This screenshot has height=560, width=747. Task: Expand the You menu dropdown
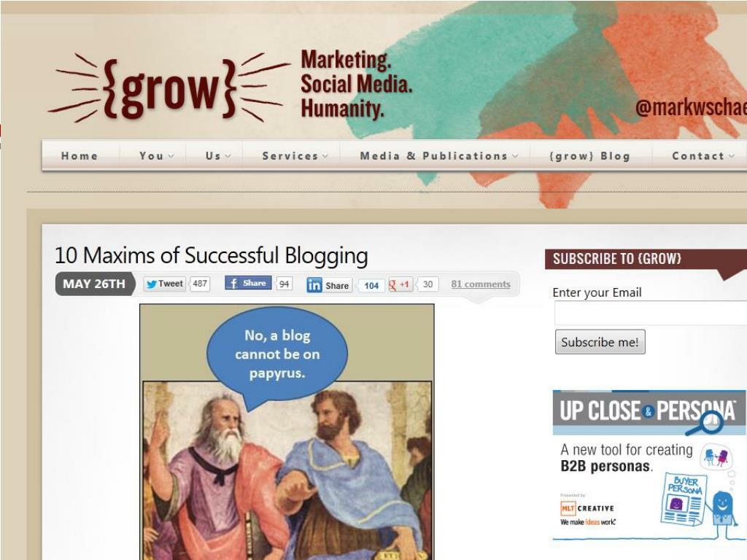pos(156,156)
